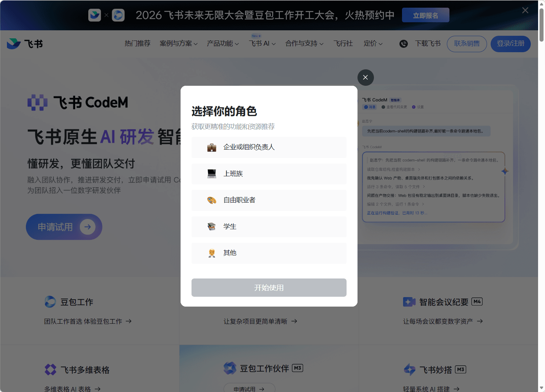Click the 豆包工作伙伴 product icon
545x392 pixels.
pyautogui.click(x=230, y=368)
